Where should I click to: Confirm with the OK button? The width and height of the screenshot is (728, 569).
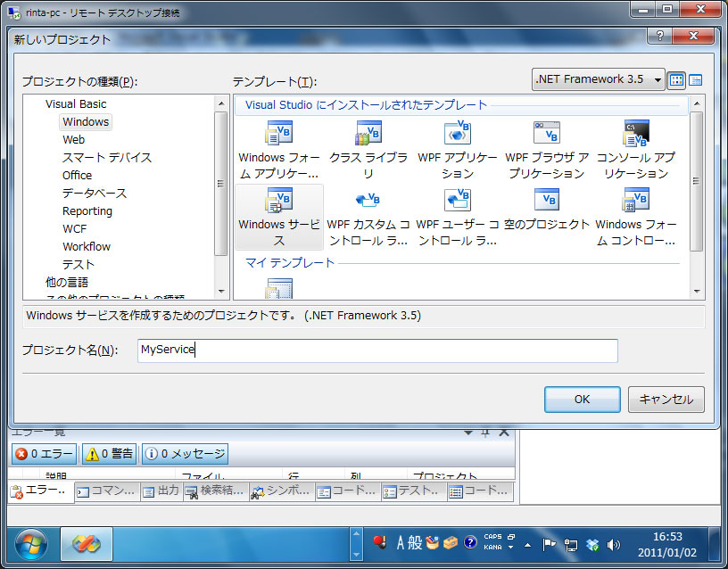pos(583,400)
